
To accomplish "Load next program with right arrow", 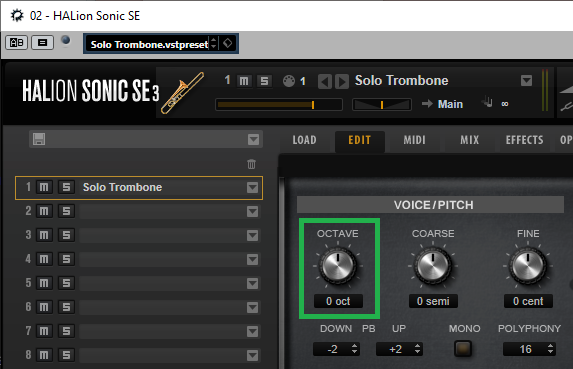I will pyautogui.click(x=342, y=81).
